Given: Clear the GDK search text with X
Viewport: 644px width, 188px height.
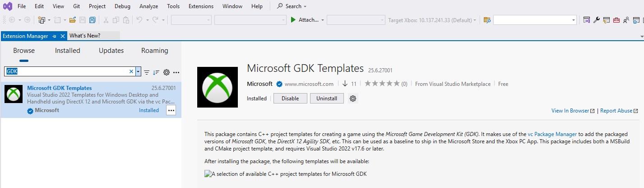Looking at the screenshot, I should coord(131,71).
